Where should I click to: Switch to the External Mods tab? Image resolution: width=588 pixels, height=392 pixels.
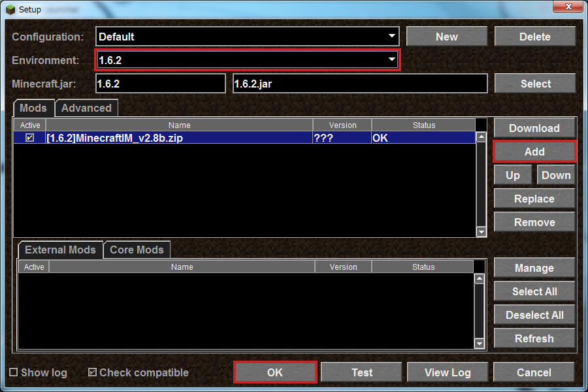point(60,250)
